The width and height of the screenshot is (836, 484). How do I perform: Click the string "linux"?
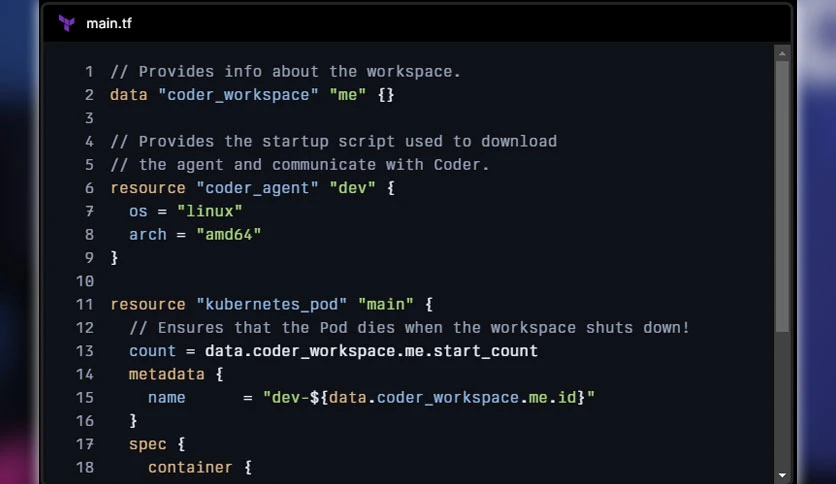point(210,212)
